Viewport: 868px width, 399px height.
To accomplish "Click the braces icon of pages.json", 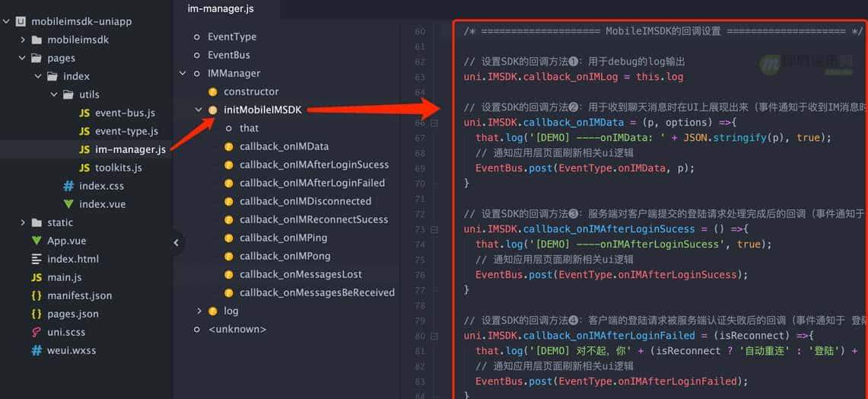I will click(37, 314).
